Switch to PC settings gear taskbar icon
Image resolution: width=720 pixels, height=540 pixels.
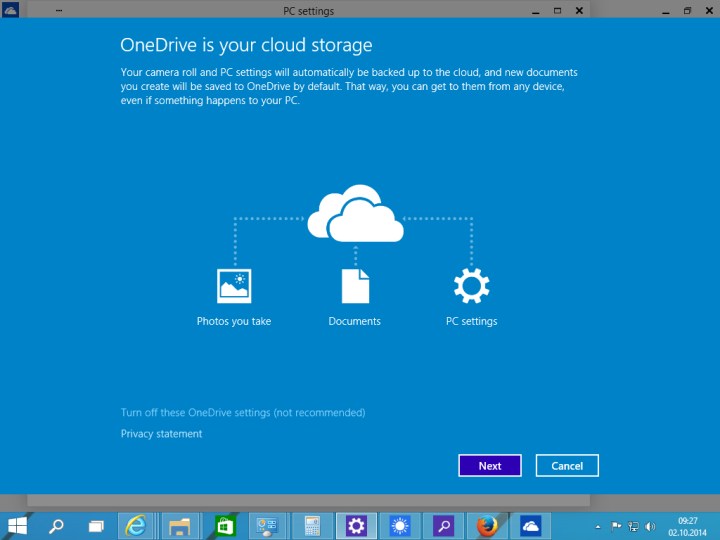[x=356, y=526]
